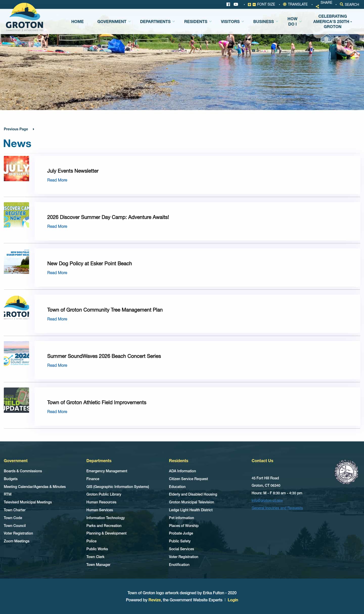Open the Residents nav menu

(196, 22)
